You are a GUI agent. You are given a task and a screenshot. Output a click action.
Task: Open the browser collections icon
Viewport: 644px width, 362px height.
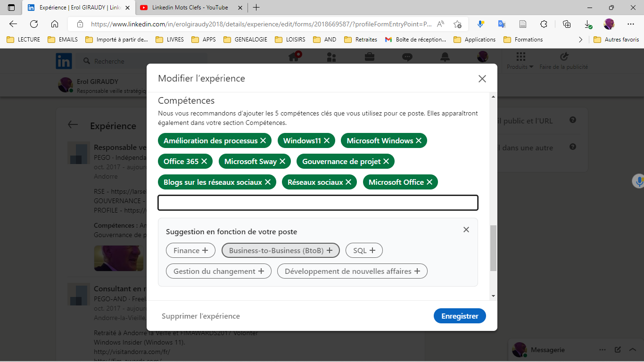tap(567, 24)
